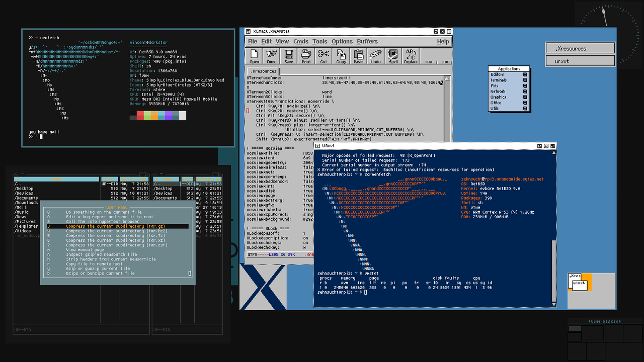Click the purple color swatch in neofetch palette
644x362 pixels.
(169, 116)
